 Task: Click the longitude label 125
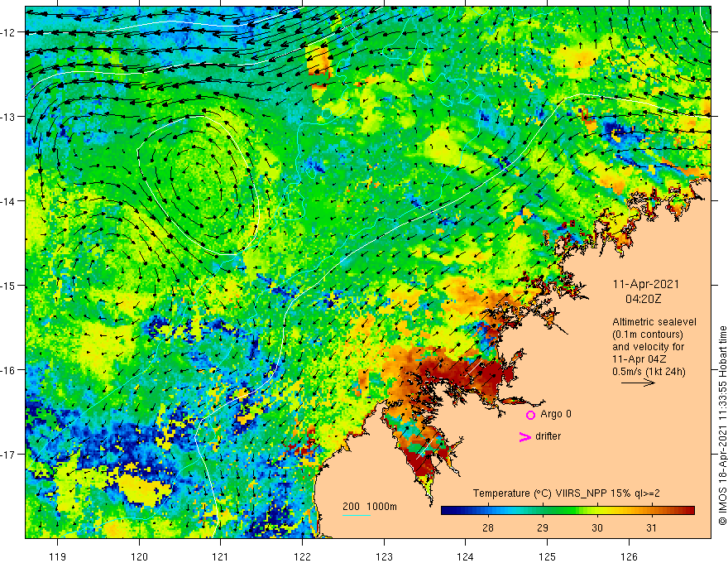click(548, 556)
